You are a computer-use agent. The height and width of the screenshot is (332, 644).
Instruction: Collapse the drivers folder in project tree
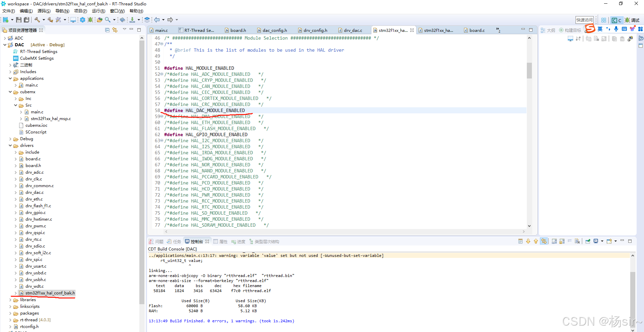10,146
